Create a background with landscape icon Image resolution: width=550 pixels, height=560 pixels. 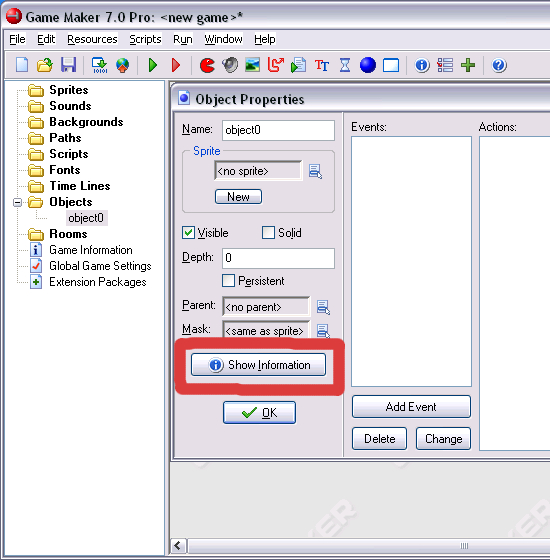coord(252,65)
